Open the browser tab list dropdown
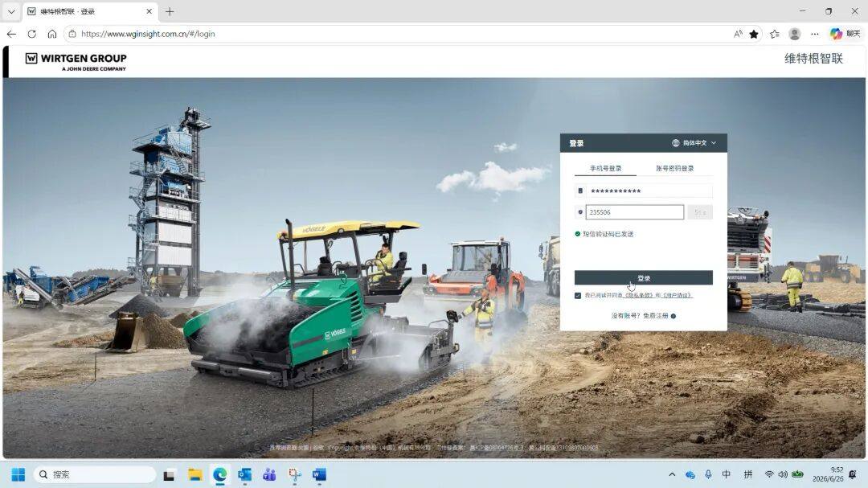Screen dimensions: 868x488 [11, 11]
